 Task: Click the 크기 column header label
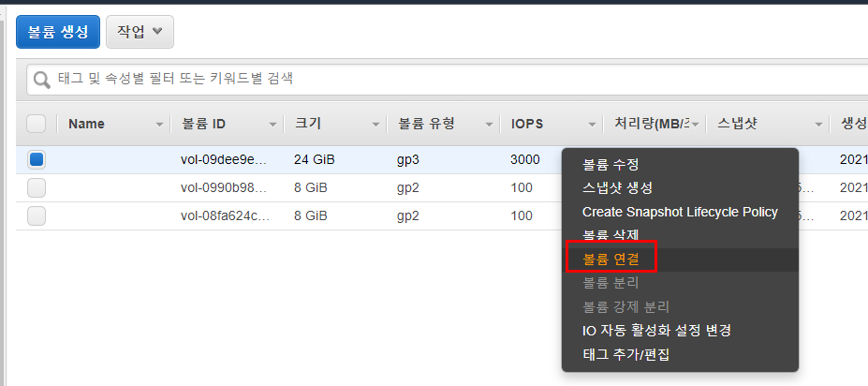click(308, 125)
